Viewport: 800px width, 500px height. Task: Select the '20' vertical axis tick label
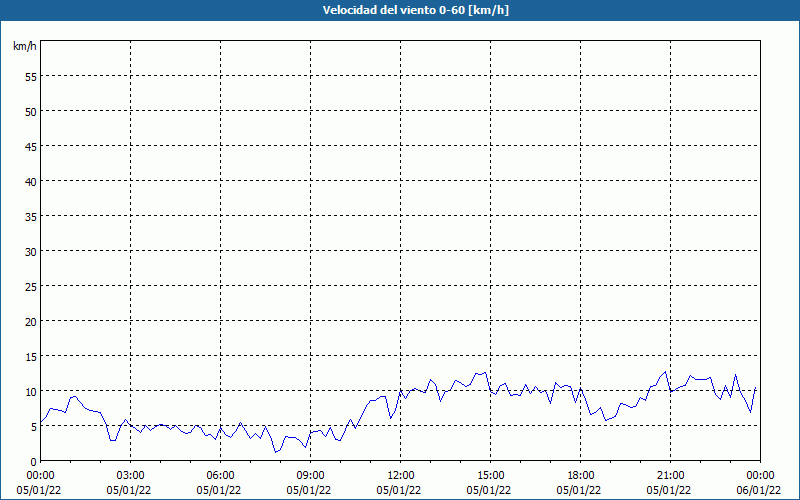pyautogui.click(x=31, y=321)
